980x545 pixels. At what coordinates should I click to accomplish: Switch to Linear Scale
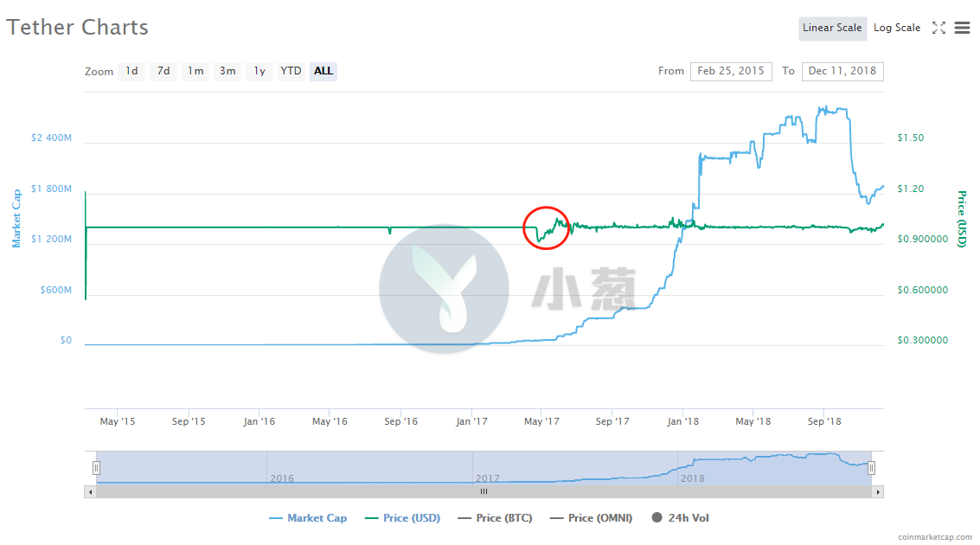point(832,29)
